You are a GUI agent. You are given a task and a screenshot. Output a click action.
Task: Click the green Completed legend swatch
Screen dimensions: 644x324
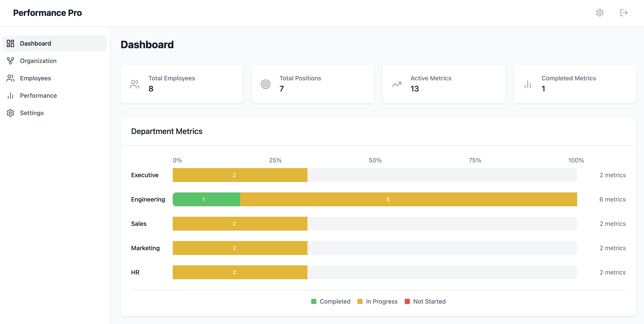314,301
